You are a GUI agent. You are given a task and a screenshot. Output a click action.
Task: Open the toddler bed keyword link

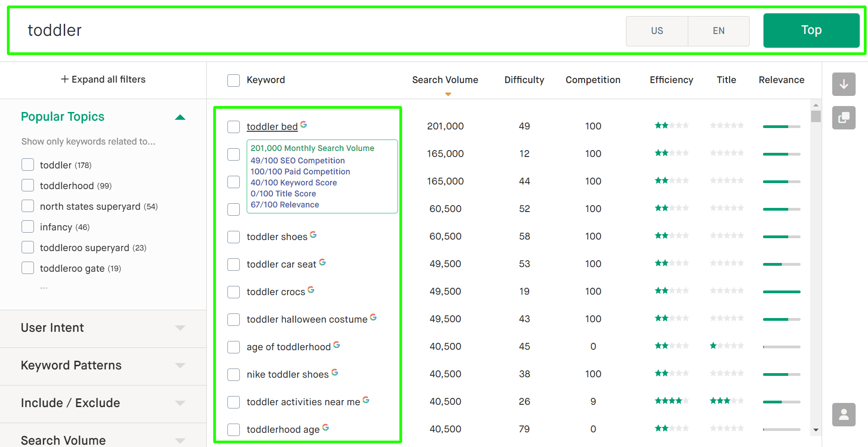(x=272, y=126)
